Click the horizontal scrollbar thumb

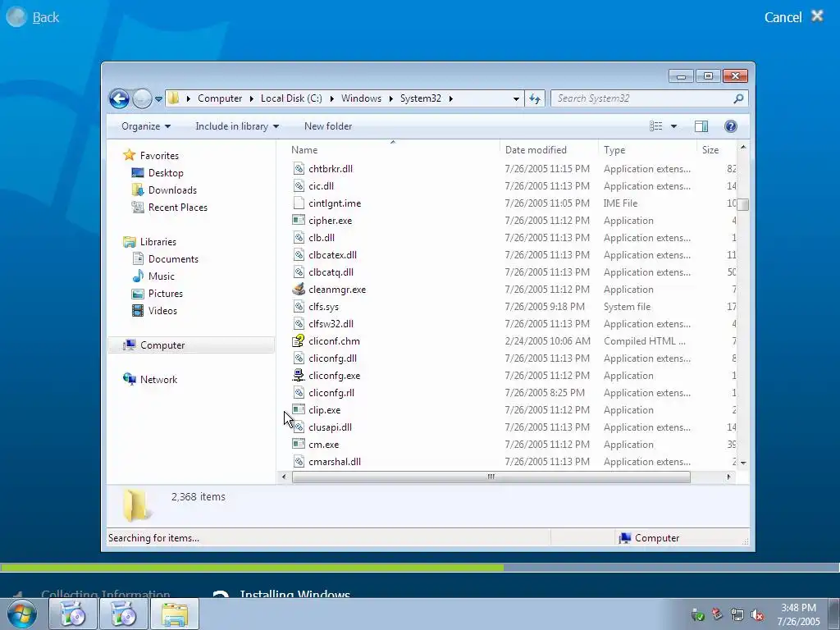(x=491, y=477)
